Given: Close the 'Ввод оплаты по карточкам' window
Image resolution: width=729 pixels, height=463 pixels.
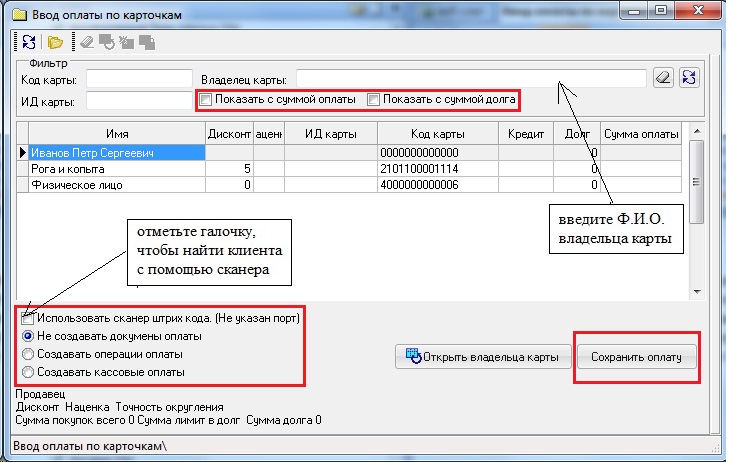Looking at the screenshot, I should [699, 11].
